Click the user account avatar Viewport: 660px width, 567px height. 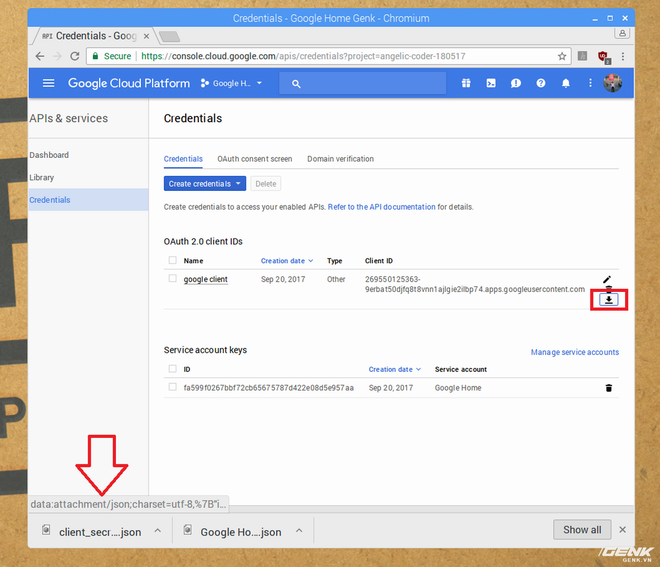tap(612, 83)
